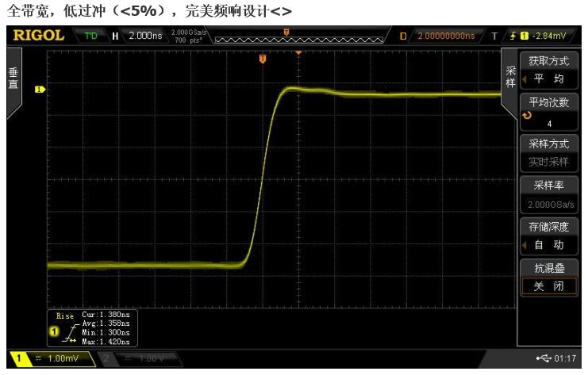Click the rotary knob icon under 平均次数
The width and height of the screenshot is (588, 375).
(526, 117)
